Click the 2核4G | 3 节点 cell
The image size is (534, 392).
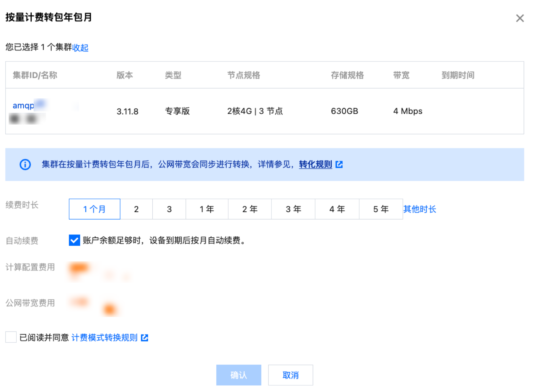pos(255,111)
